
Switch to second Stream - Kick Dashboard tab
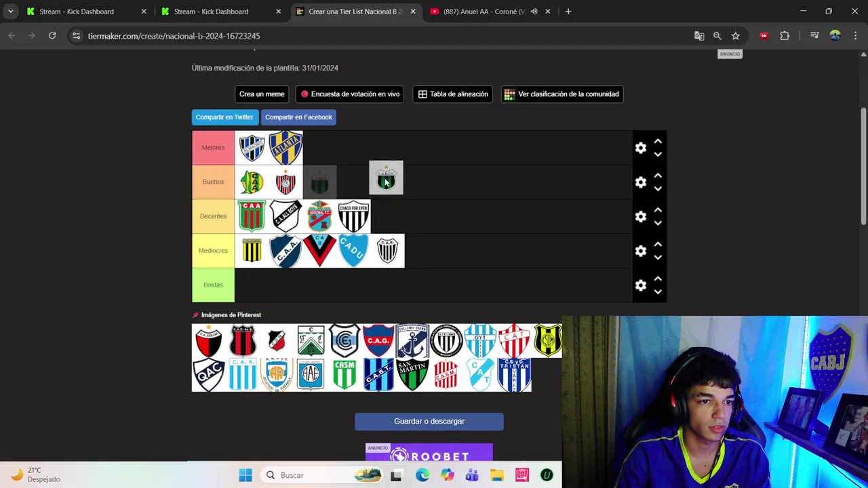tap(221, 12)
